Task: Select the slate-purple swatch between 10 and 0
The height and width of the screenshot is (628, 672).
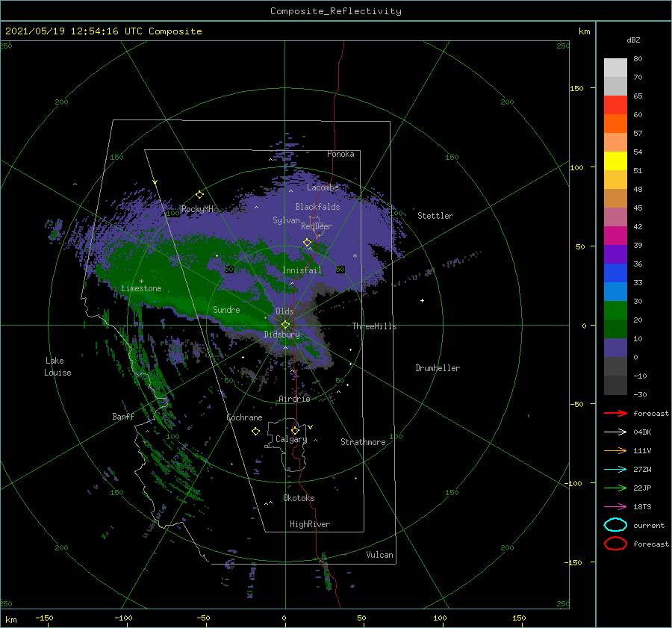Action: click(x=615, y=348)
